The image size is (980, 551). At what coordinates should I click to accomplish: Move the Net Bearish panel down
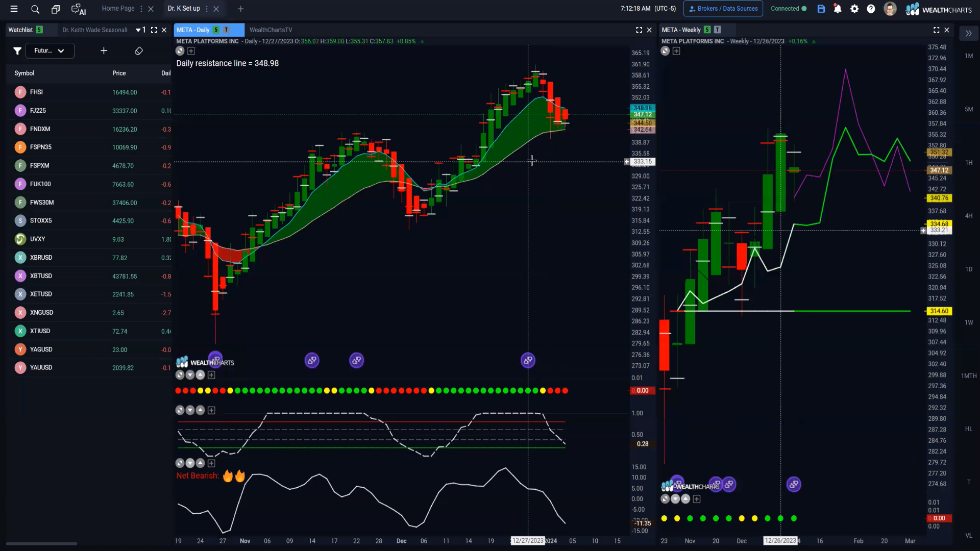coord(190,463)
